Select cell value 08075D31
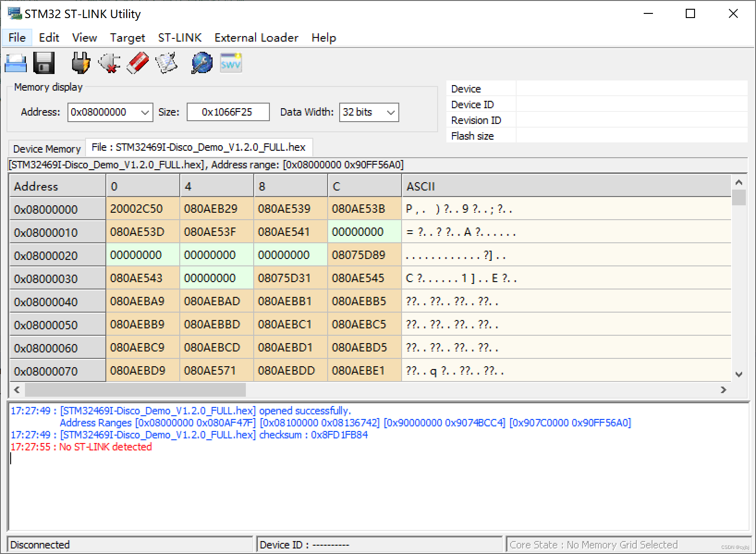This screenshot has width=756, height=554. click(x=291, y=278)
